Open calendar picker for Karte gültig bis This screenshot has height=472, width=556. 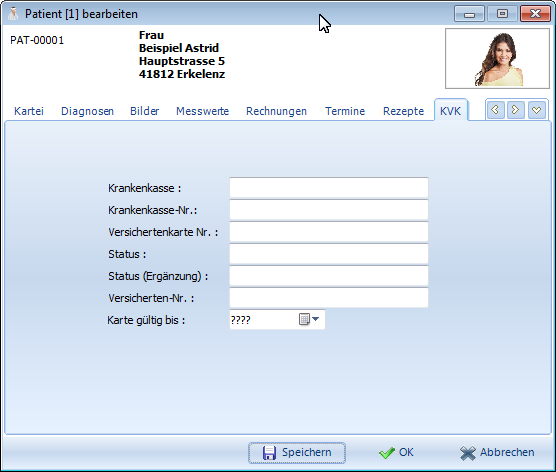coord(309,319)
